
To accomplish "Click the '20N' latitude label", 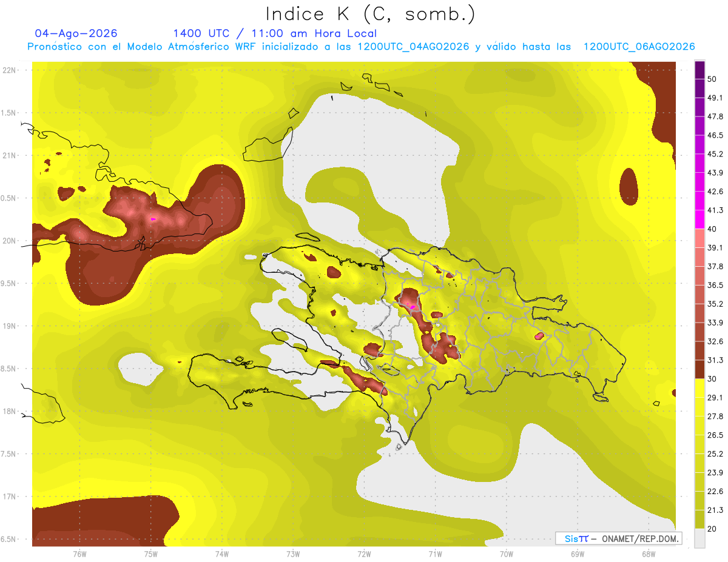I will click(10, 241).
